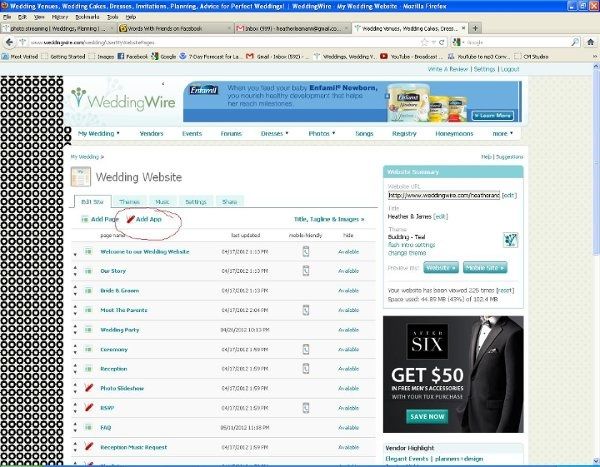Click the Add Page icon
The height and width of the screenshot is (467, 600).
84,218
